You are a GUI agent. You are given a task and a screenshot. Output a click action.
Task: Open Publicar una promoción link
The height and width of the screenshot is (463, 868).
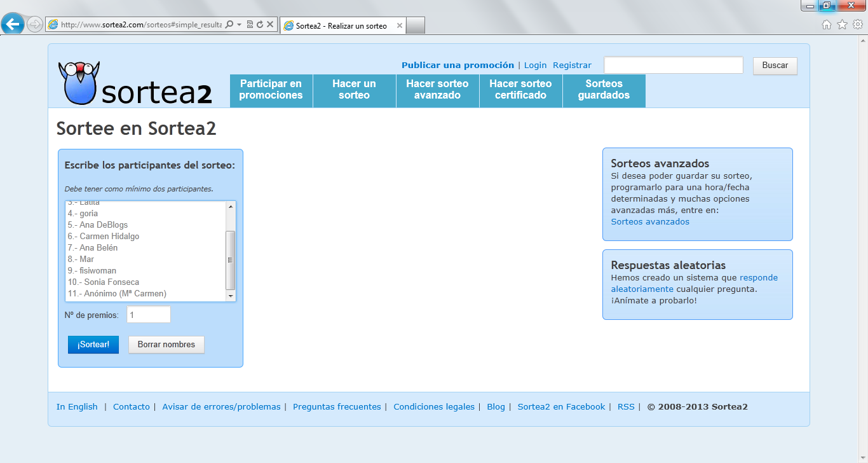458,65
